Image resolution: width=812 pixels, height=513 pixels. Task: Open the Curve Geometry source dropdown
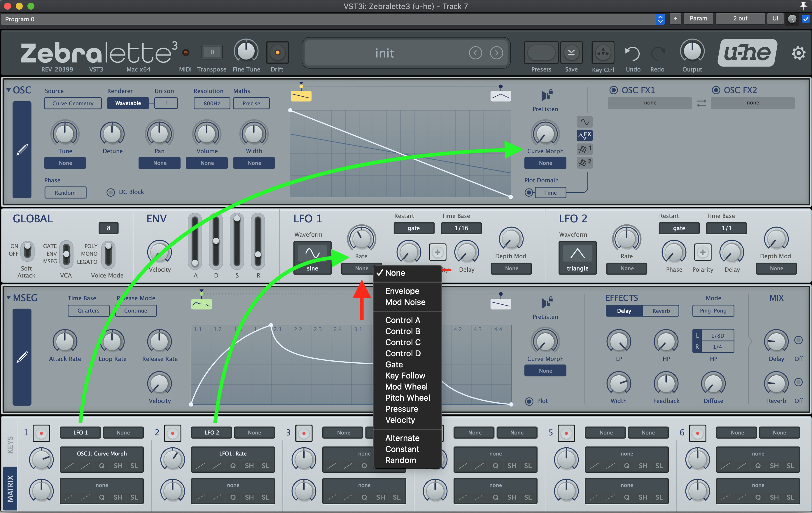coord(73,103)
